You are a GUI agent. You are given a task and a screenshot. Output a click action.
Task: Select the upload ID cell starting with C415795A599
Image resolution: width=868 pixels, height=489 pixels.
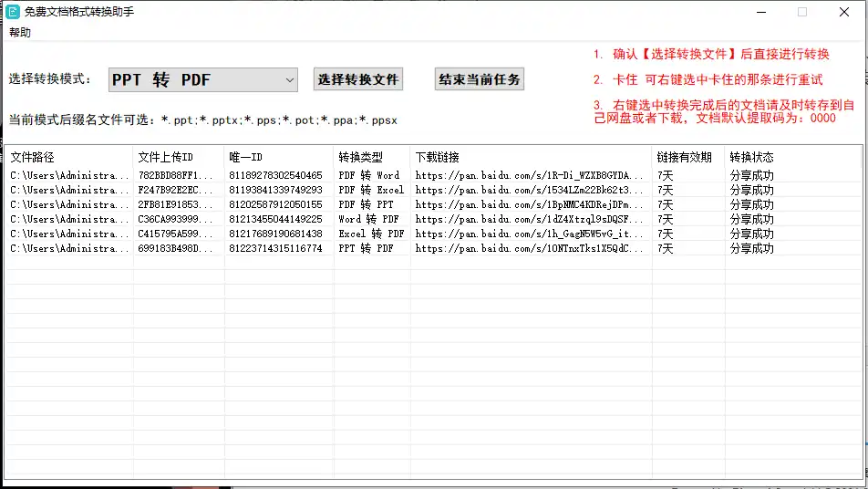(x=176, y=234)
